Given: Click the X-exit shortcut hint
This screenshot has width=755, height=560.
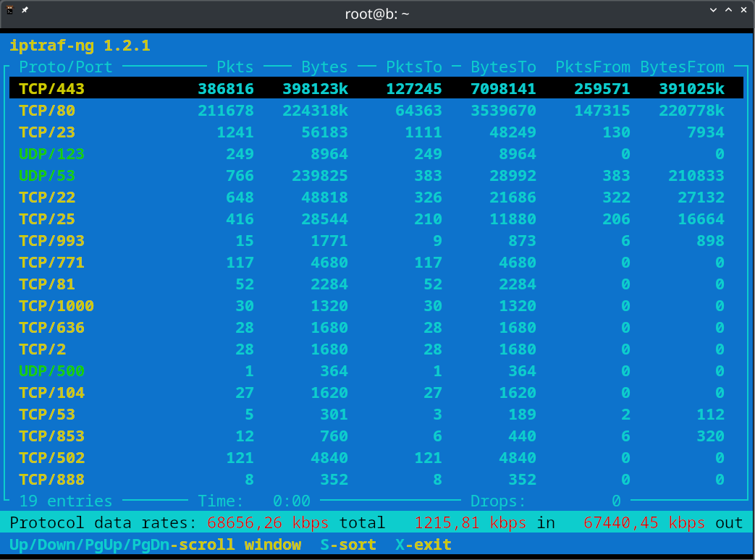Looking at the screenshot, I should 423,545.
